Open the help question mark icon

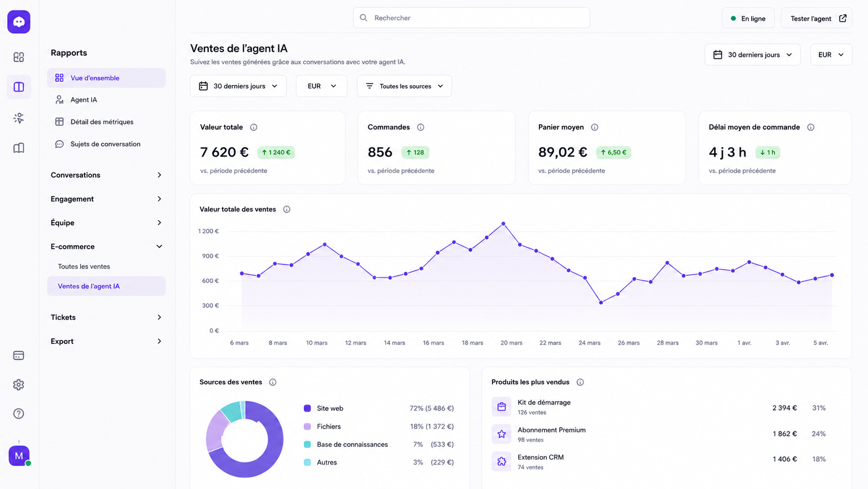[x=19, y=414]
